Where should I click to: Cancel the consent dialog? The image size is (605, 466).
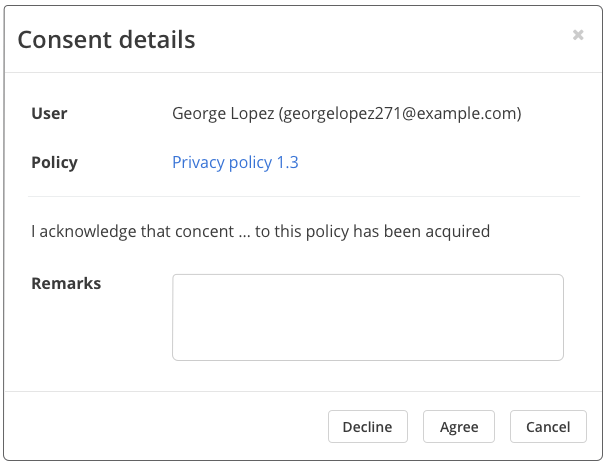click(548, 427)
